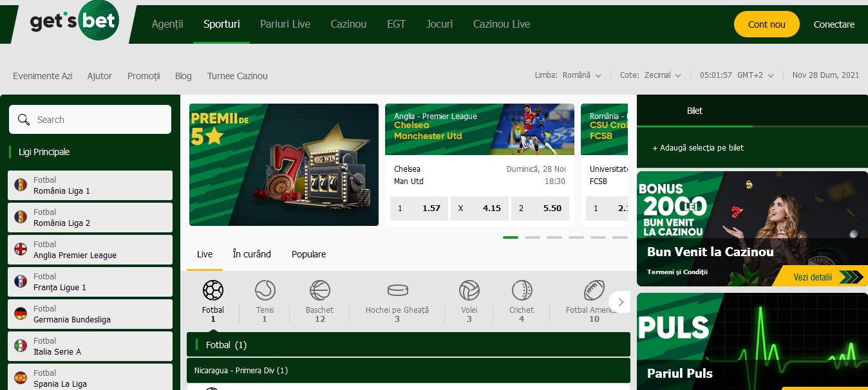This screenshot has width=868, height=390.
Task: Open Anglia Premier League via England flag
Action: (x=21, y=250)
